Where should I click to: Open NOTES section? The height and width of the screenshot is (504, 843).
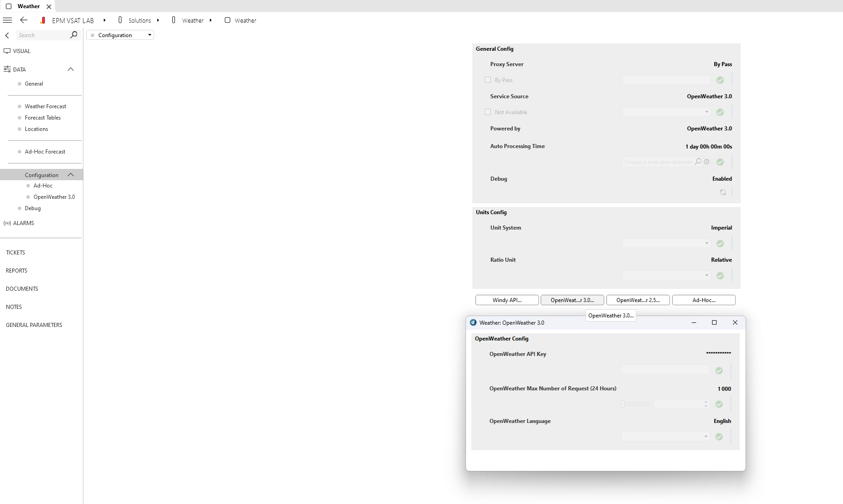pos(14,307)
